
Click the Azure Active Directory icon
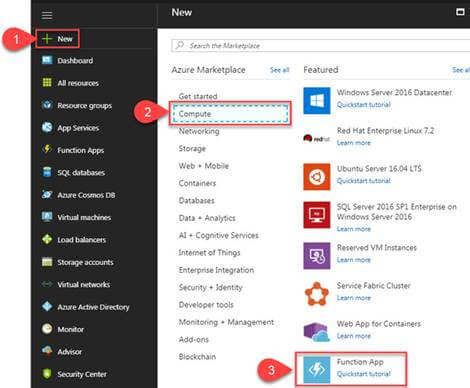pyautogui.click(x=47, y=306)
